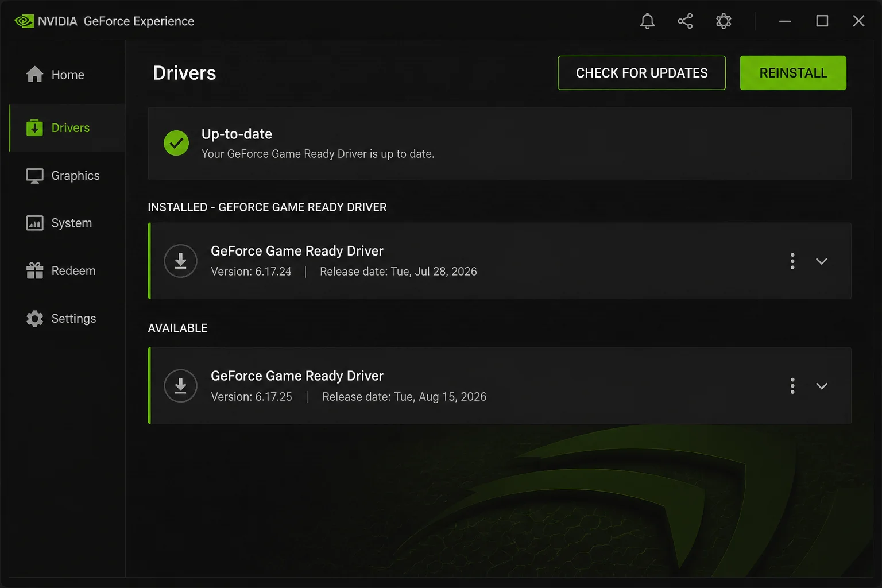Screen dimensions: 882x588
Task: Click the GeForce Experience title text
Action: point(139,21)
